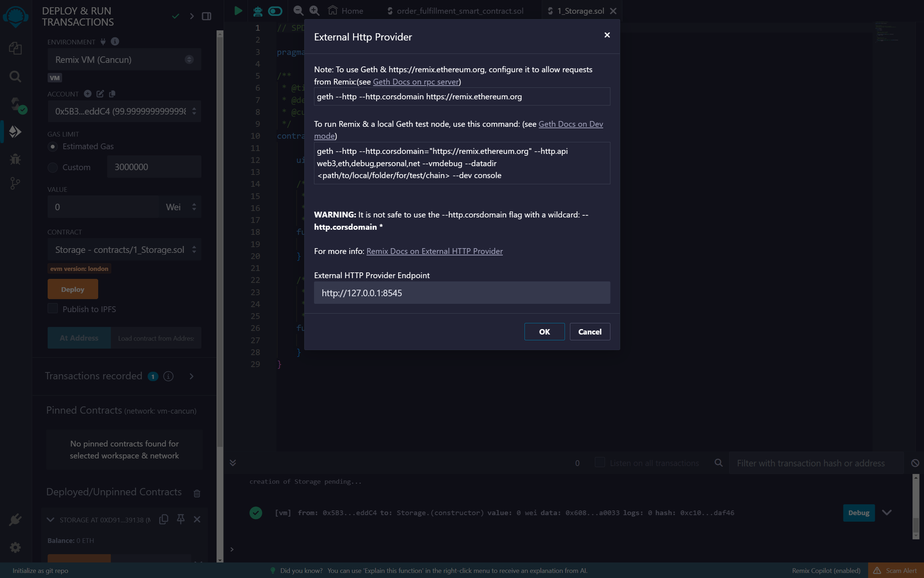Click OK in External Http Provider dialog
924x578 pixels.
544,331
